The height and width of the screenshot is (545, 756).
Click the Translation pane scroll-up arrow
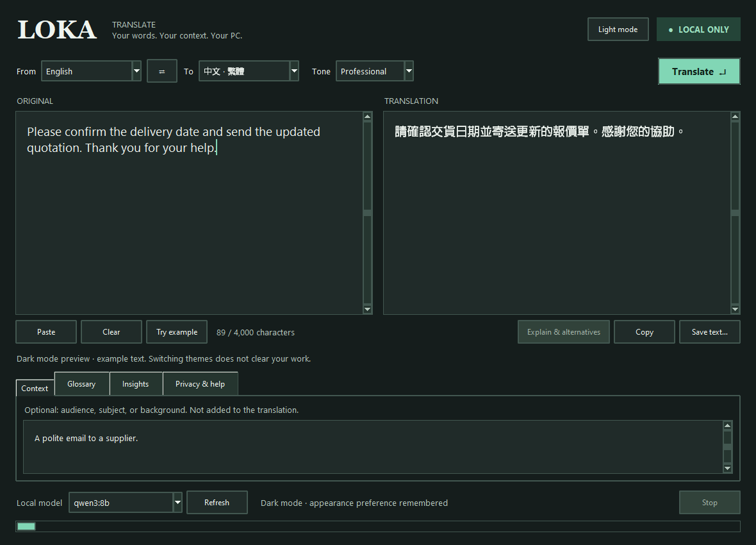pyautogui.click(x=735, y=116)
